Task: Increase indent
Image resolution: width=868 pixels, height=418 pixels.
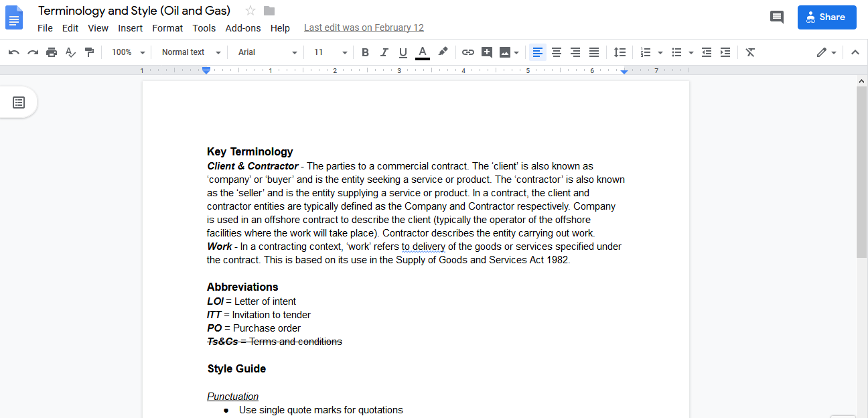Action: tap(725, 52)
